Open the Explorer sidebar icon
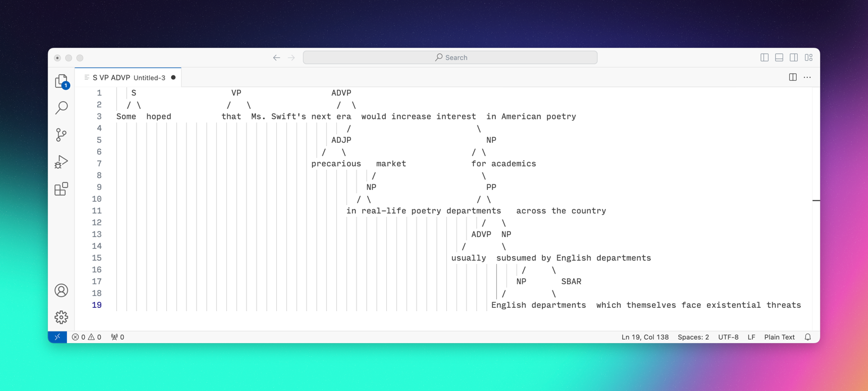The width and height of the screenshot is (868, 391). pos(61,81)
